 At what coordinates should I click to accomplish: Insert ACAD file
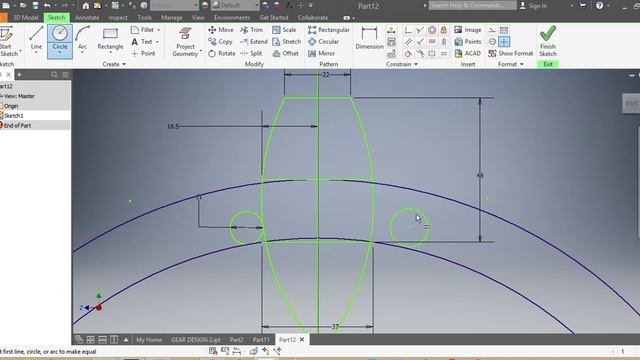[x=468, y=53]
